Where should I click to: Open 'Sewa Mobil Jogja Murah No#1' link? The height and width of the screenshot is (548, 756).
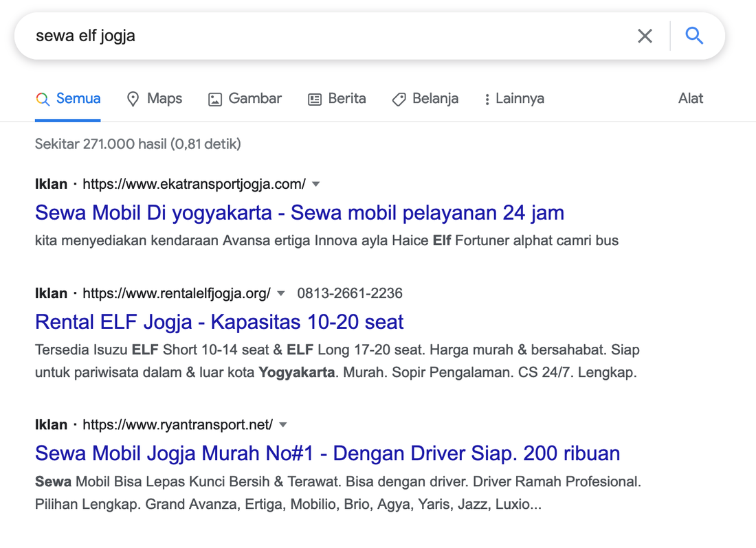click(x=327, y=453)
